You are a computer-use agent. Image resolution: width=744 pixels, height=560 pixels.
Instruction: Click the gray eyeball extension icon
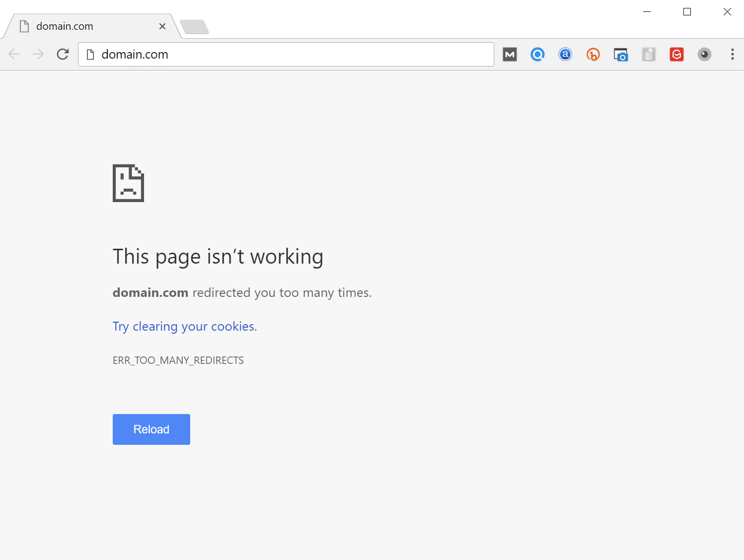pos(704,55)
